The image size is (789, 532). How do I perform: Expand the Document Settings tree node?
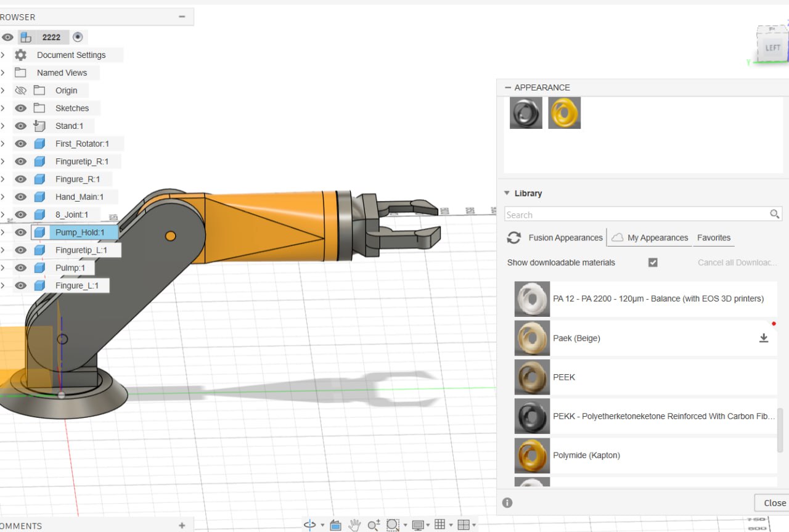(x=3, y=55)
